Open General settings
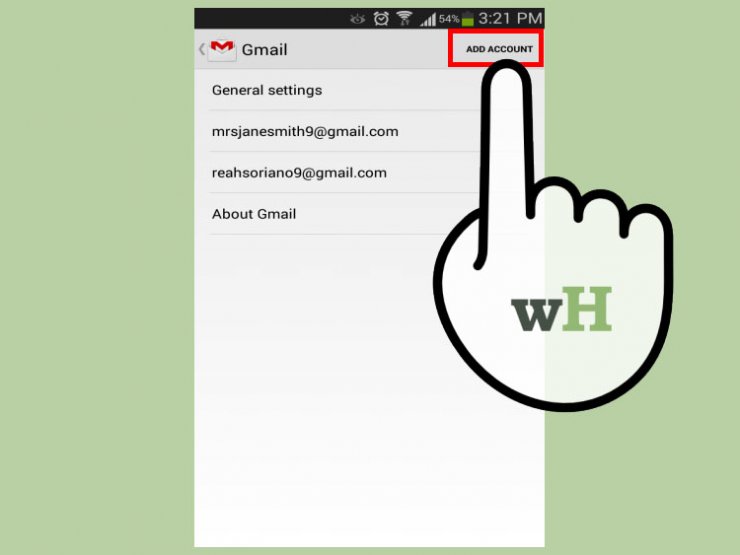 tap(369, 90)
